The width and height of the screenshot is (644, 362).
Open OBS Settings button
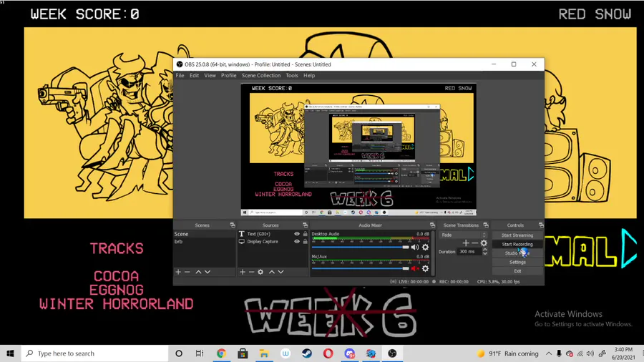pyautogui.click(x=517, y=263)
